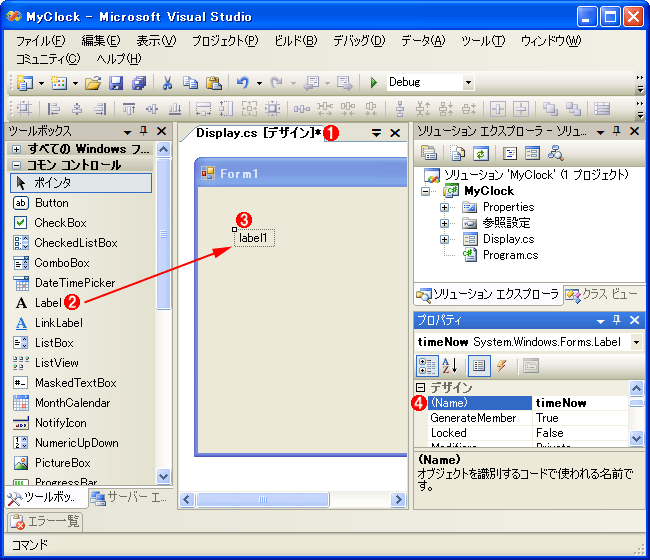Click the designer horizontal scrollbar thumb
The image size is (650, 560).
pyautogui.click(x=263, y=499)
